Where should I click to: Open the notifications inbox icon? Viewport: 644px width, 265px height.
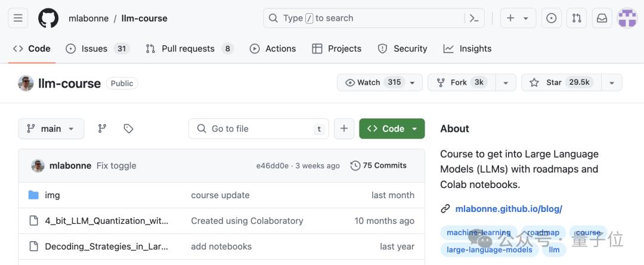[602, 18]
